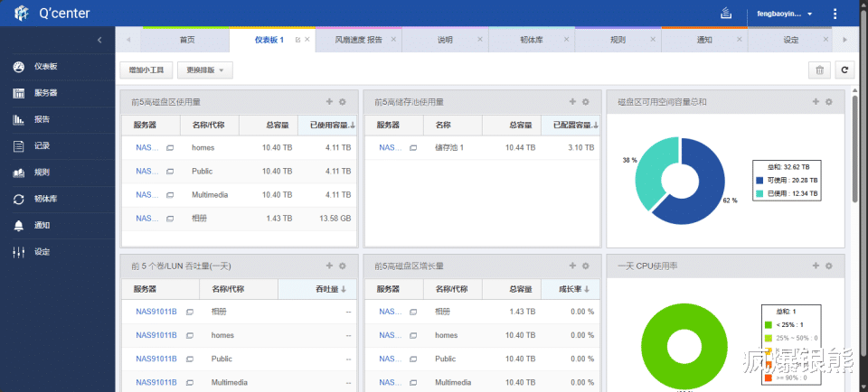868x392 pixels.
Task: Open the three-dot more menu in header
Action: (835, 14)
